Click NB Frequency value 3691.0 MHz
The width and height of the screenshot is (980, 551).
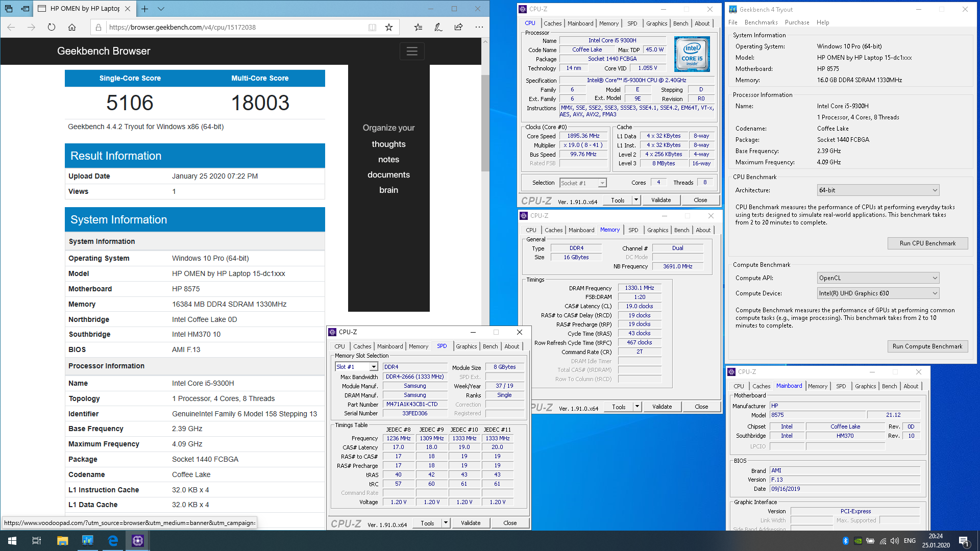tap(677, 266)
